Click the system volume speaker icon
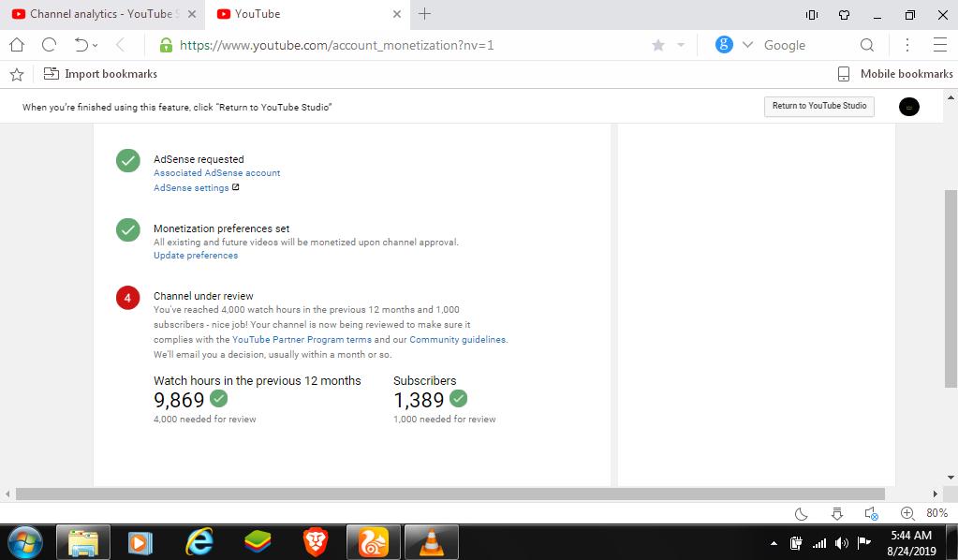 842,543
